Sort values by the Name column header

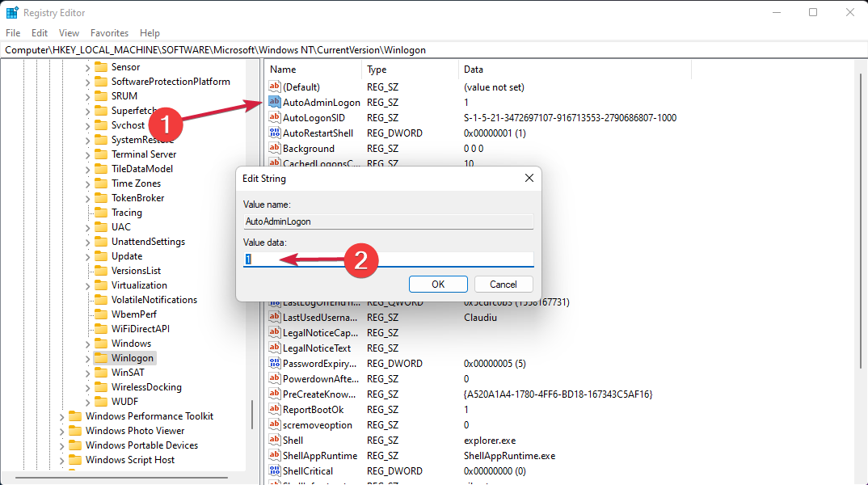coord(314,70)
